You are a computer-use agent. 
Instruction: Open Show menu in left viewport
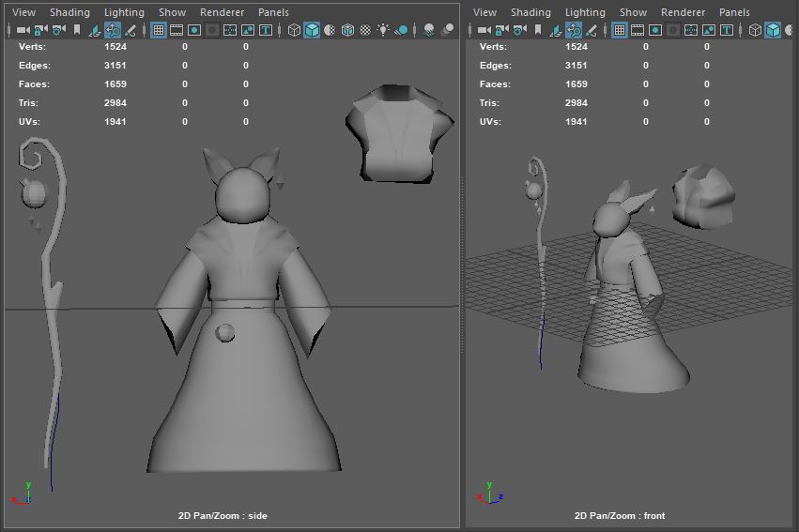coord(172,12)
